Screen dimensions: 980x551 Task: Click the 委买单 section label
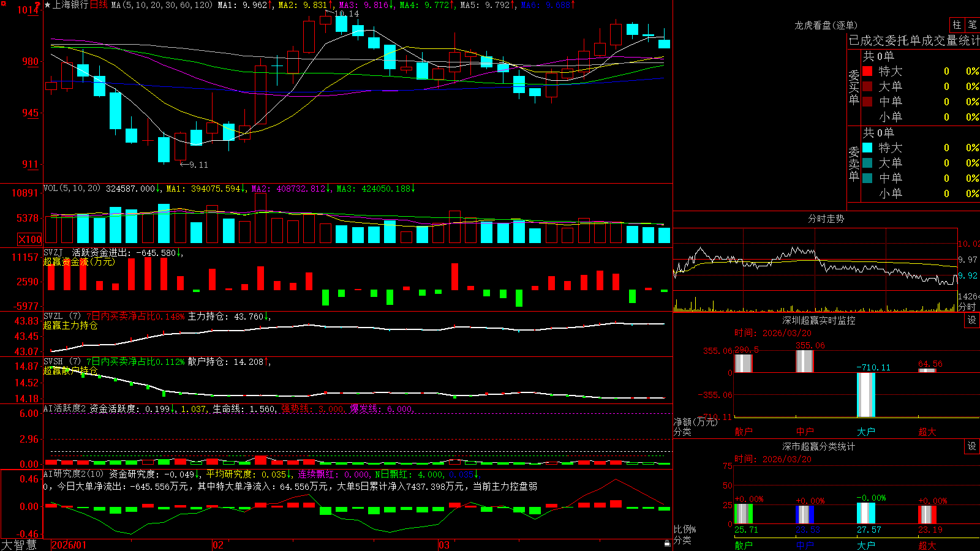[x=854, y=87]
